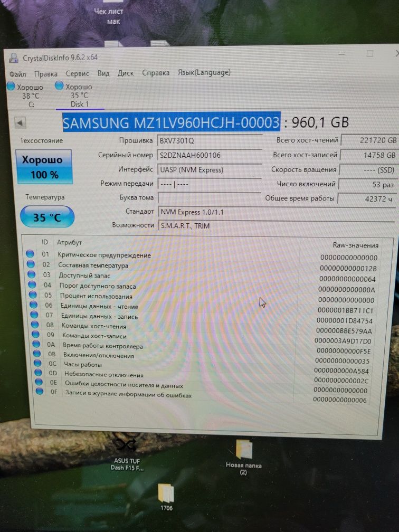Click the previous disk arrow button
399x532 pixels.
(20, 122)
